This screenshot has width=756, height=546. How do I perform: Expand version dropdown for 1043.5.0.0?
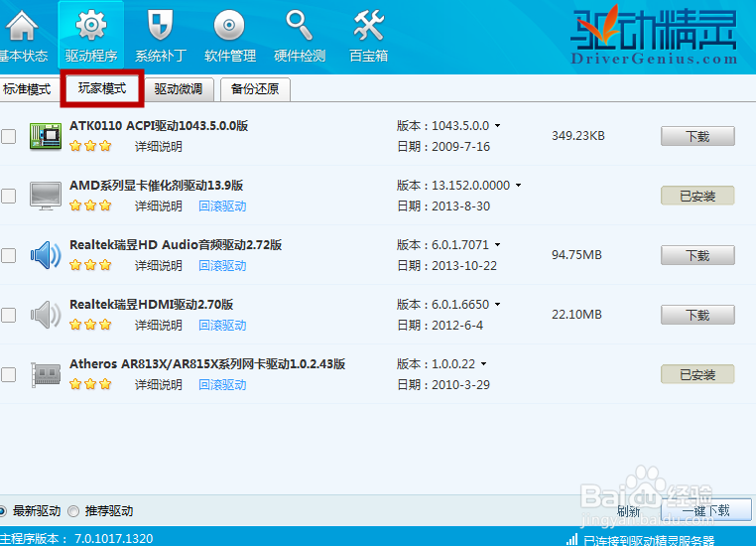498,125
